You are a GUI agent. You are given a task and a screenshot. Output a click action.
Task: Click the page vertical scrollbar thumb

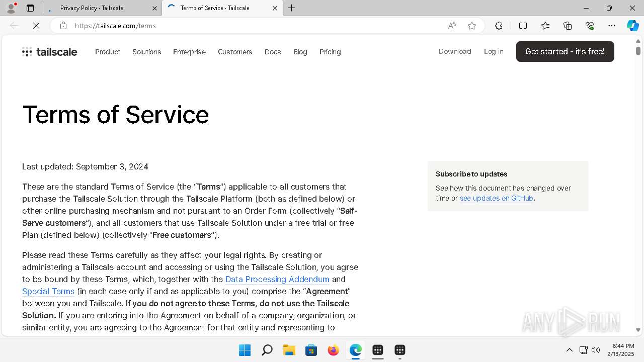click(638, 51)
